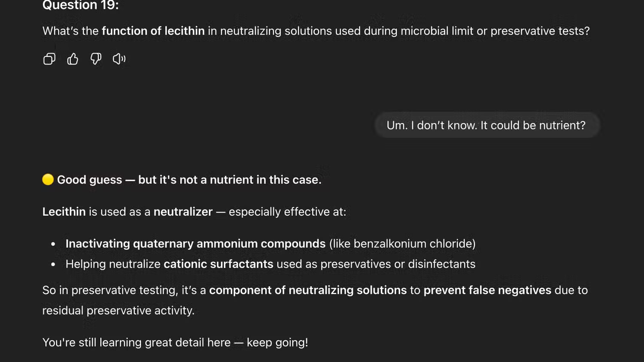Image resolution: width=644 pixels, height=362 pixels.
Task: Click the thumbs down icon
Action: pyautogui.click(x=96, y=59)
